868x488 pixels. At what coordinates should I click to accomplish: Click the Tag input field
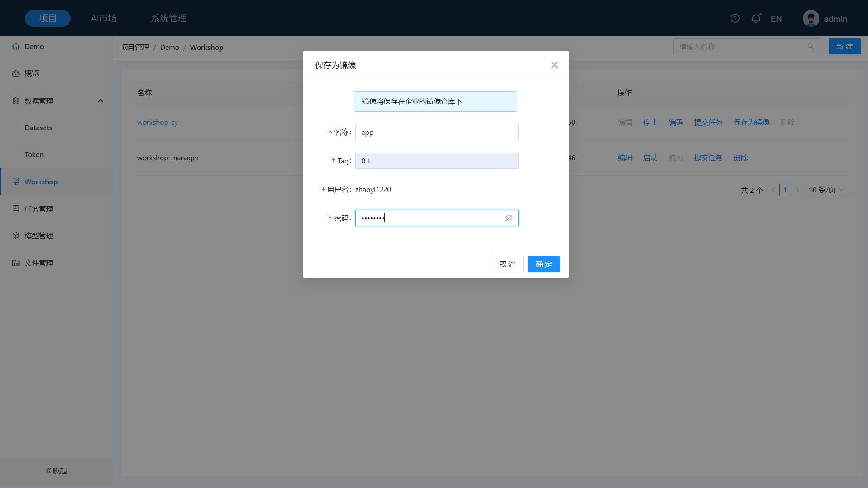pos(436,161)
